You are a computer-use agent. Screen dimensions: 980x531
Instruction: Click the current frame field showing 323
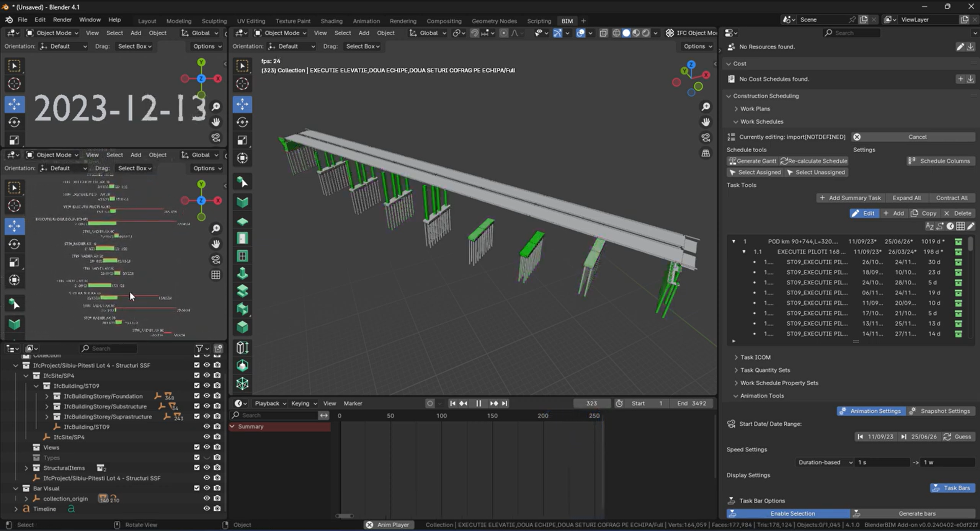tap(591, 404)
